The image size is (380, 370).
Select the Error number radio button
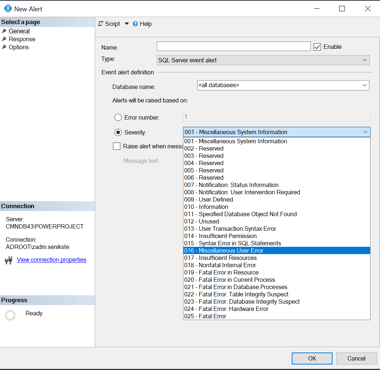(x=118, y=117)
